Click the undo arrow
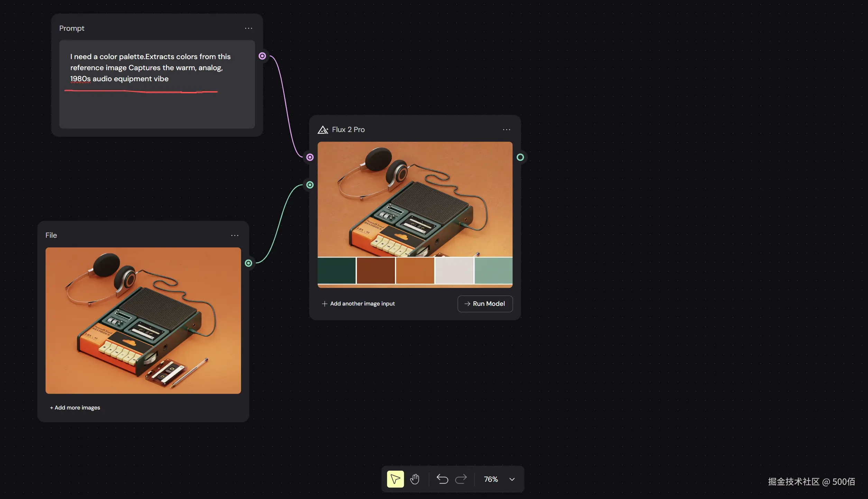The height and width of the screenshot is (499, 868). (x=442, y=479)
